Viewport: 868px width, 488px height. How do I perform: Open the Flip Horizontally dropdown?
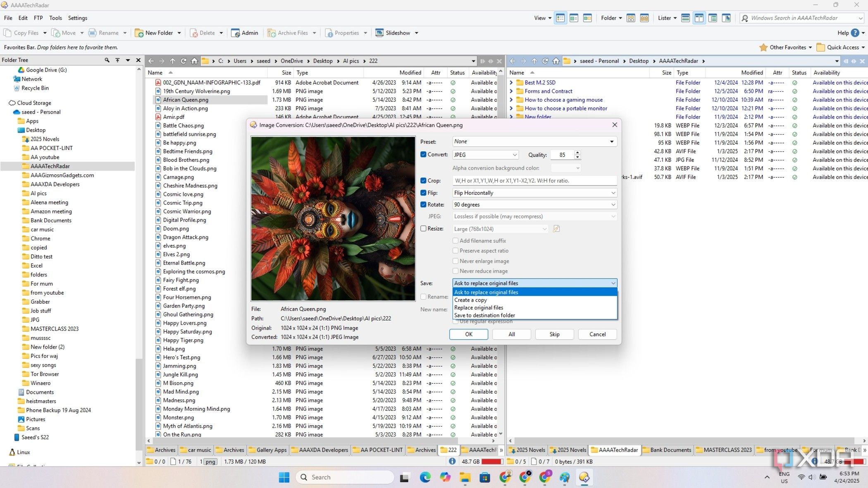(x=534, y=193)
